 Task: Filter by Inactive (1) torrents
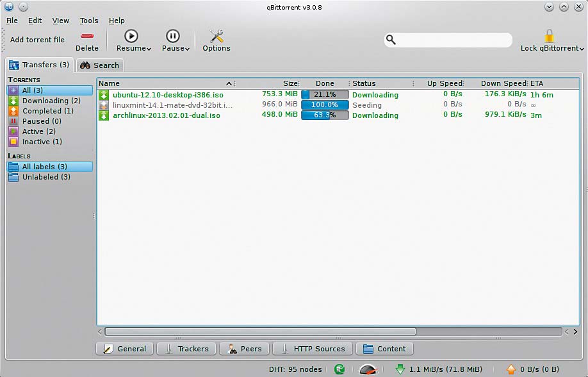(x=49, y=142)
